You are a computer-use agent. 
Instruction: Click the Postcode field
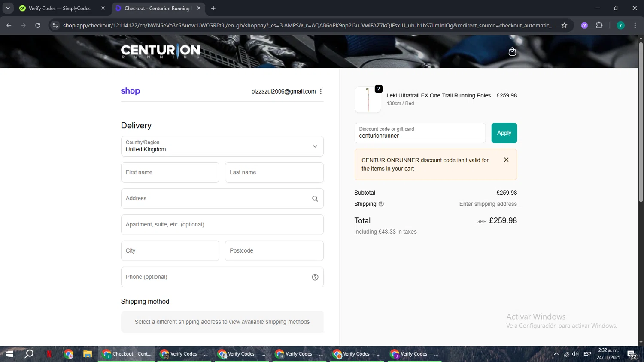pyautogui.click(x=274, y=251)
